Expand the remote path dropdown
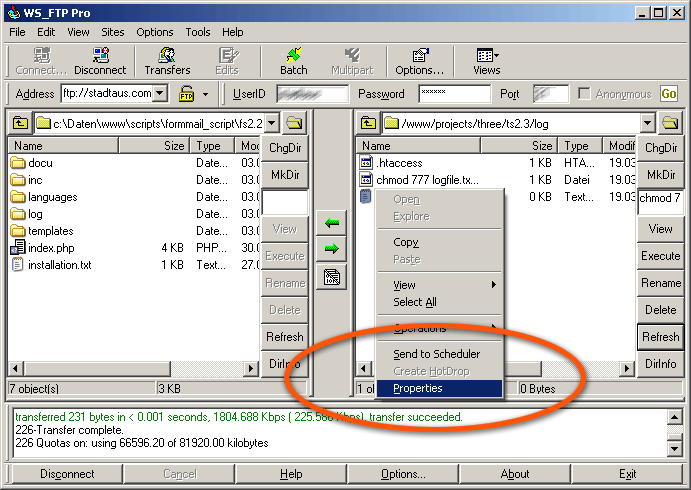This screenshot has height=490, width=691. coord(647,123)
